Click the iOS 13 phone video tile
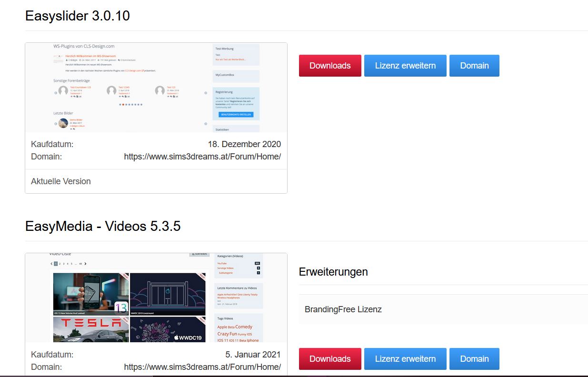588x377 pixels. [x=91, y=294]
